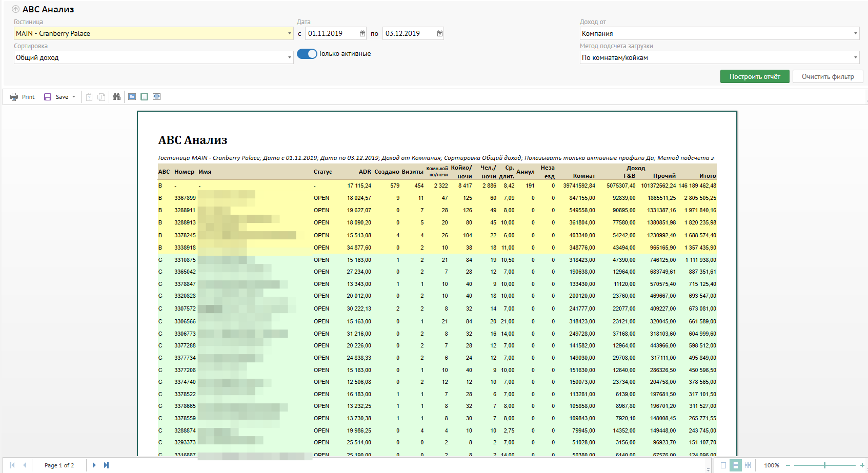This screenshot has height=473, width=868.
Task: Open the Save format dropdown arrow
Action: (74, 97)
